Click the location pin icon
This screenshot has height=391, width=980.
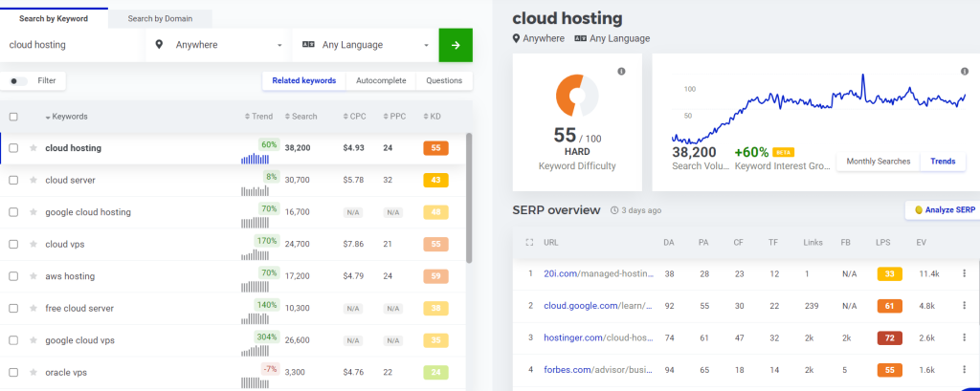tap(160, 45)
